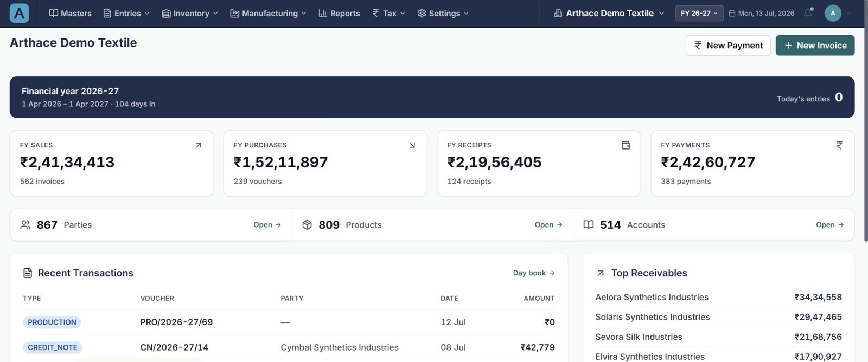Open the Accounts list link
The height and width of the screenshot is (362, 868).
(829, 225)
